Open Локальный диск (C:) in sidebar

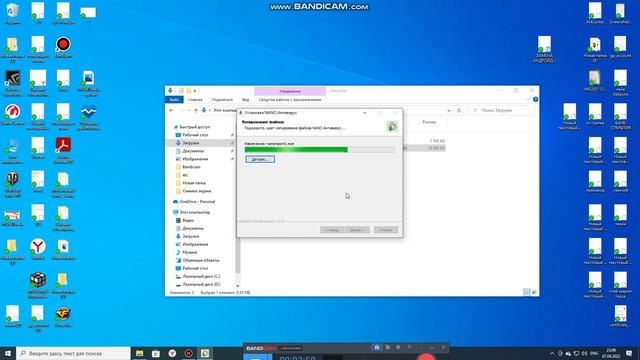[x=201, y=276]
